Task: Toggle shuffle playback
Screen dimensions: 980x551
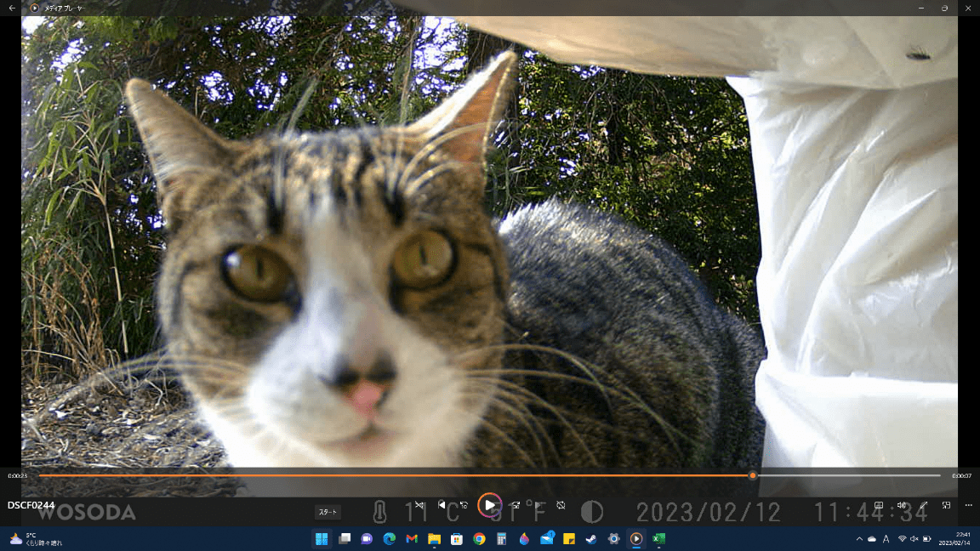Action: point(419,505)
